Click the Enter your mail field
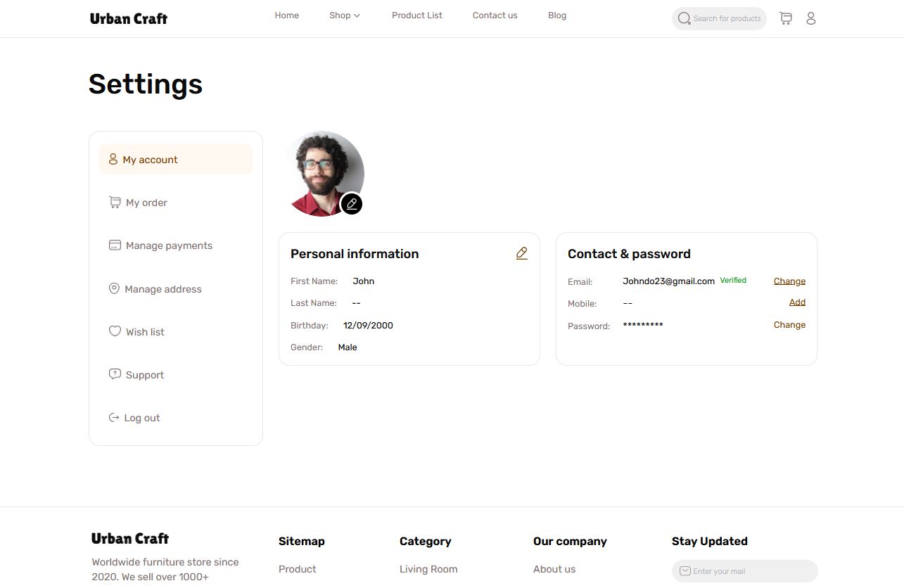This screenshot has width=904, height=588. [745, 571]
